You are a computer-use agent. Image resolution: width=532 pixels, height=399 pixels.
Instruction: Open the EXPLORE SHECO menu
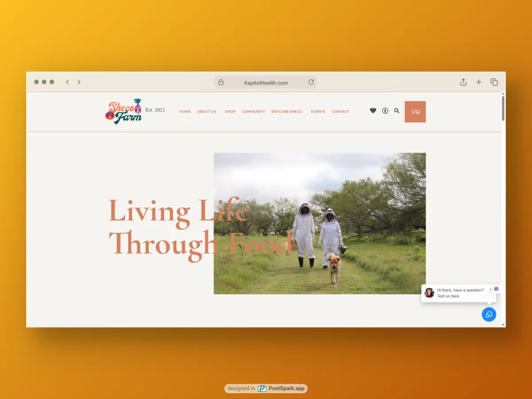point(287,112)
